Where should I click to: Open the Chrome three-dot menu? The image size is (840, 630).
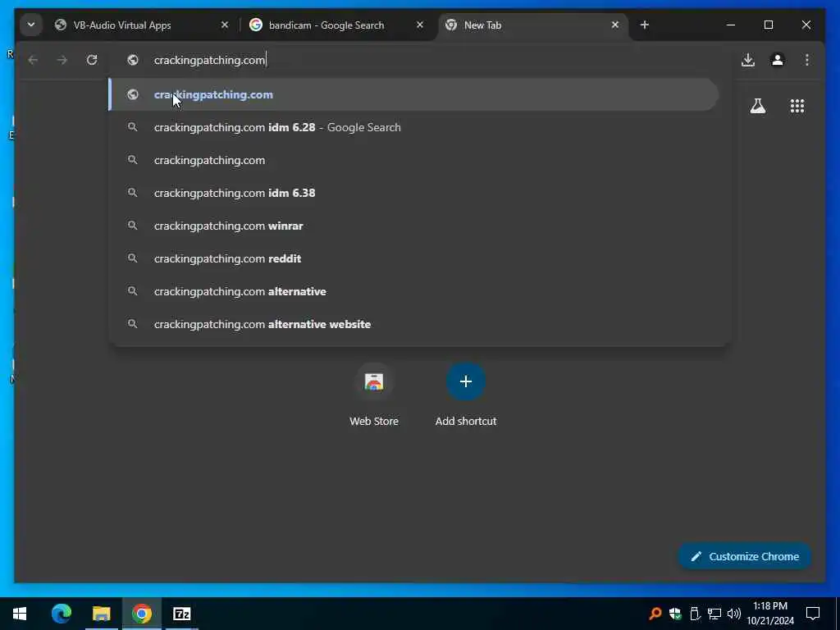click(807, 60)
